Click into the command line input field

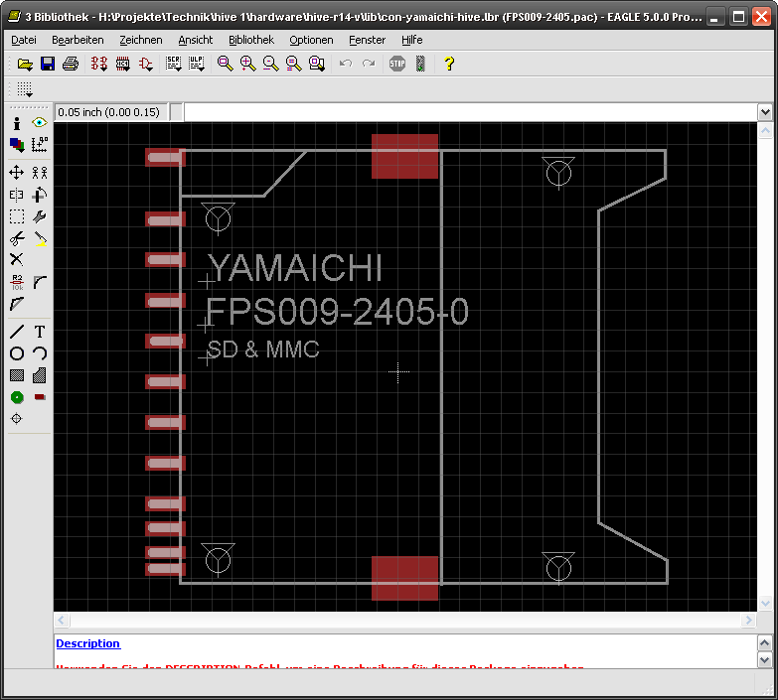[467, 112]
